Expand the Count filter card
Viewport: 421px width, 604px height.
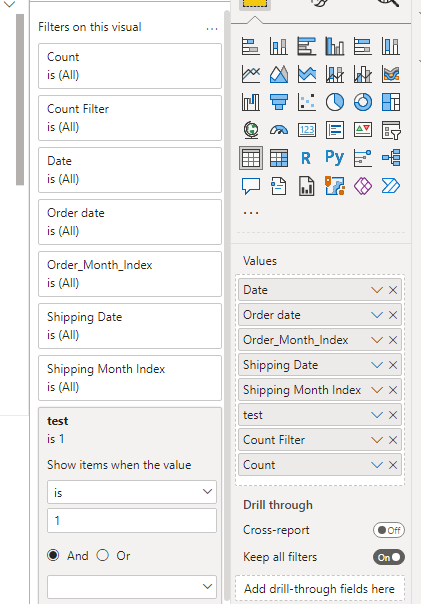tap(130, 66)
